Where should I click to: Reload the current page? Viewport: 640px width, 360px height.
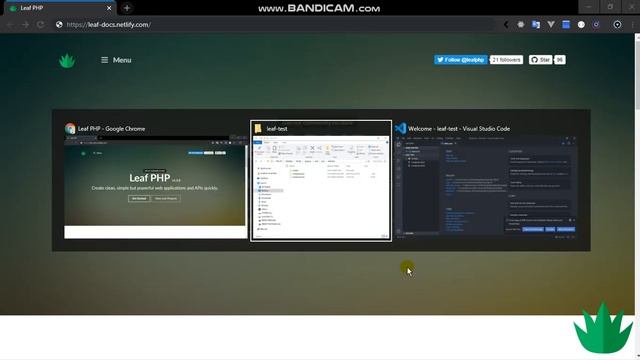(40, 24)
